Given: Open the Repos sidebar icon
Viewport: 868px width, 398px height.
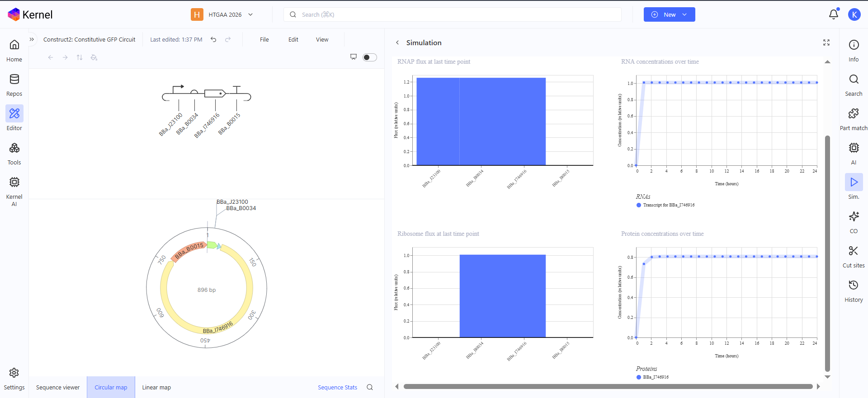Looking at the screenshot, I should click(14, 79).
